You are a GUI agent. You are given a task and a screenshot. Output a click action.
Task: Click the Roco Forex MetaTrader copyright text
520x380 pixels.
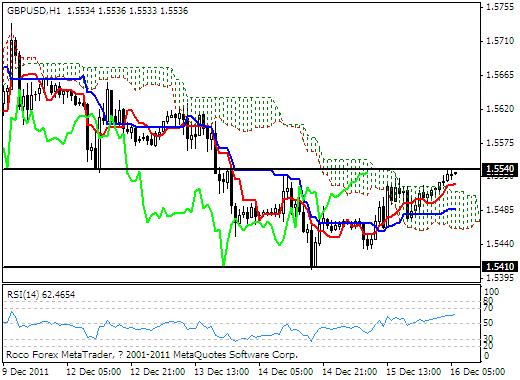(x=152, y=354)
